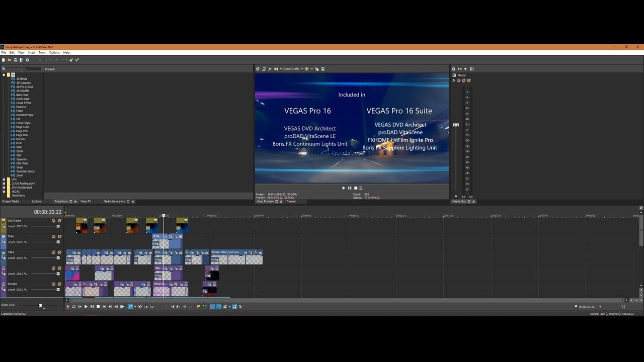
Task: Go to start of project on transport
Action: coord(104,306)
